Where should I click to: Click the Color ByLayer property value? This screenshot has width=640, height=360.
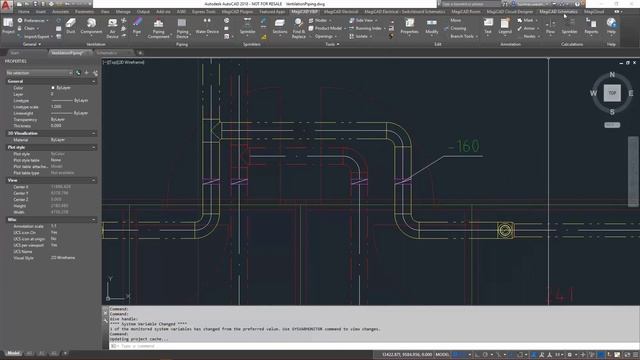[x=63, y=88]
